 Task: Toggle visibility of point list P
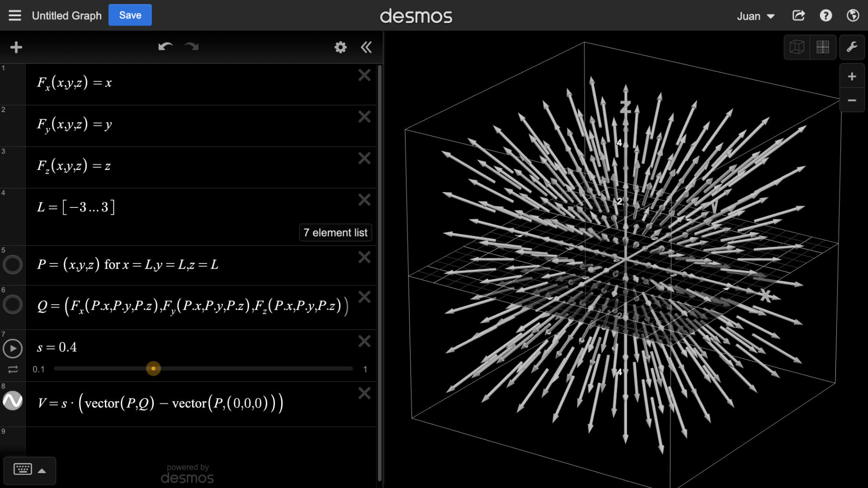coord(13,264)
